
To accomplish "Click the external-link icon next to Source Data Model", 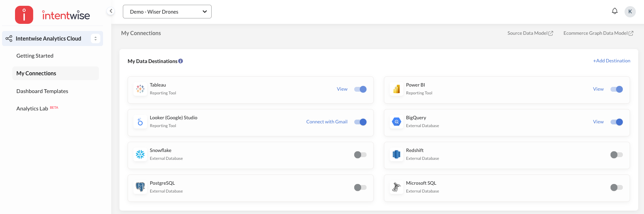I will [551, 33].
